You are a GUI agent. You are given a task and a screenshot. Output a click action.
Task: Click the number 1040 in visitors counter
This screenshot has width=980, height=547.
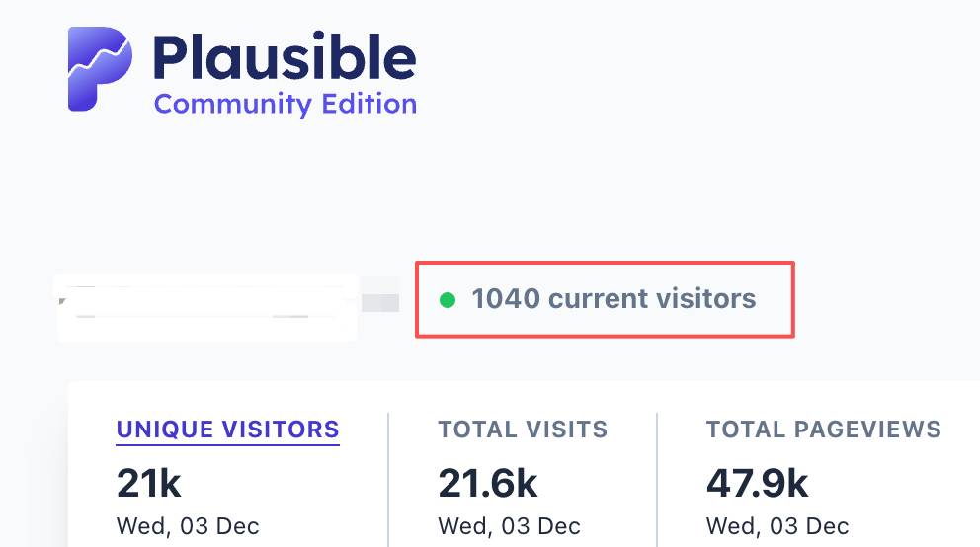coord(506,298)
